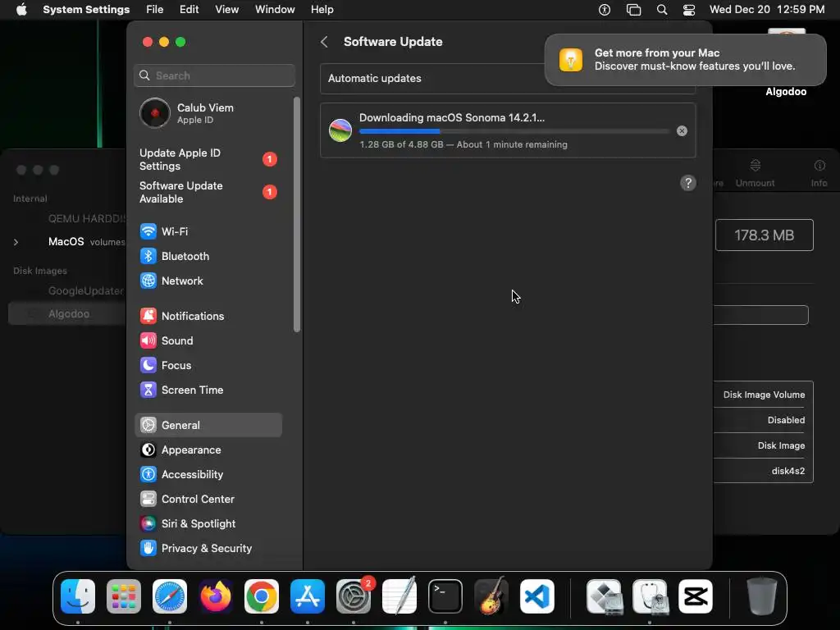Open the Trash in the Dock
The height and width of the screenshot is (630, 840).
[x=762, y=596]
